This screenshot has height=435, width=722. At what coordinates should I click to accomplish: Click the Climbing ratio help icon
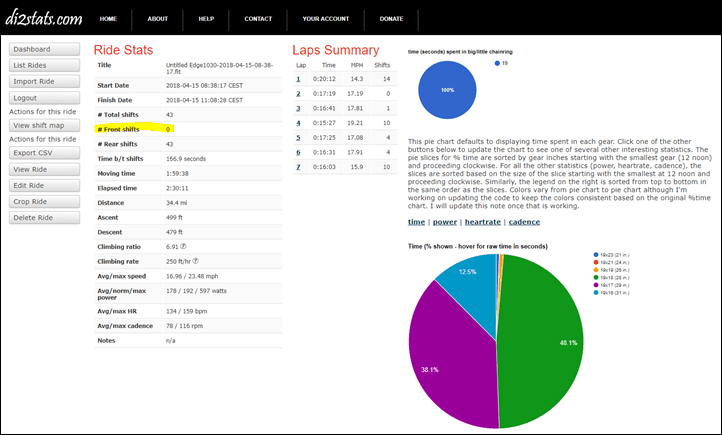[x=183, y=246]
